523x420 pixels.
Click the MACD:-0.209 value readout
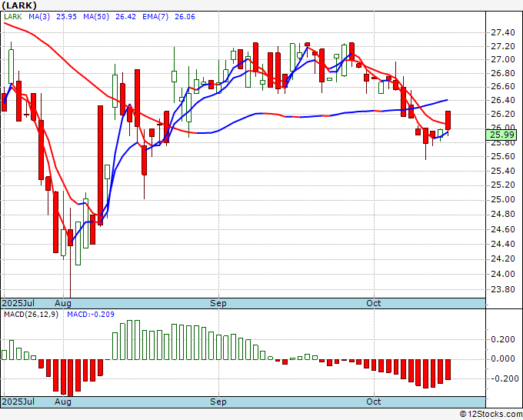coord(91,315)
